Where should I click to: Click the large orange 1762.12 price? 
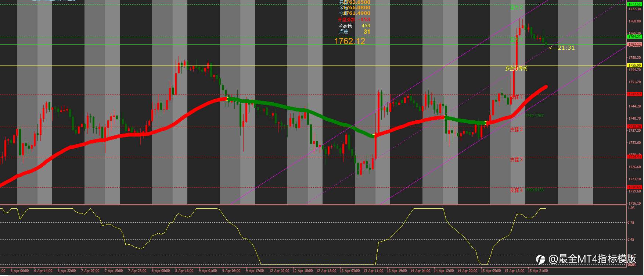(350, 41)
